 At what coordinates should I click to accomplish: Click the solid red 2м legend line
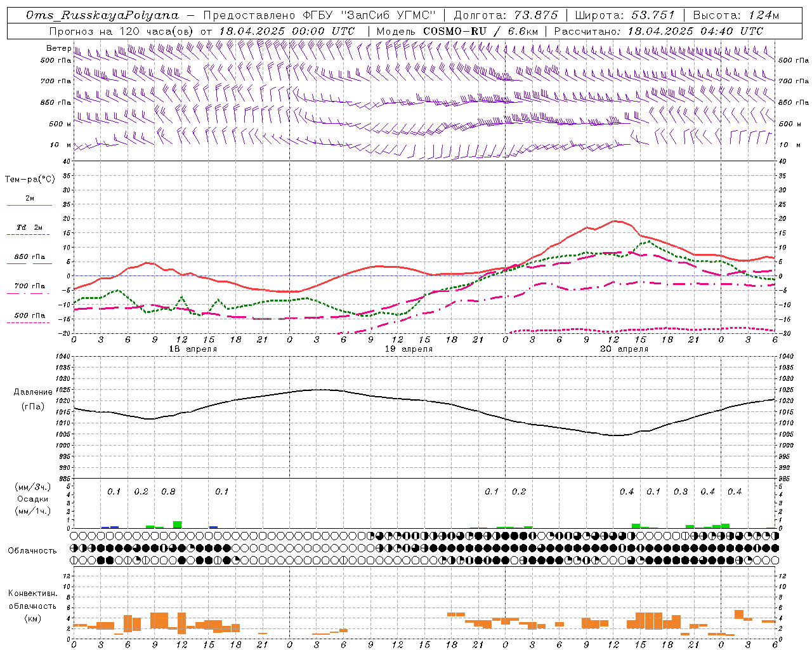(x=29, y=205)
